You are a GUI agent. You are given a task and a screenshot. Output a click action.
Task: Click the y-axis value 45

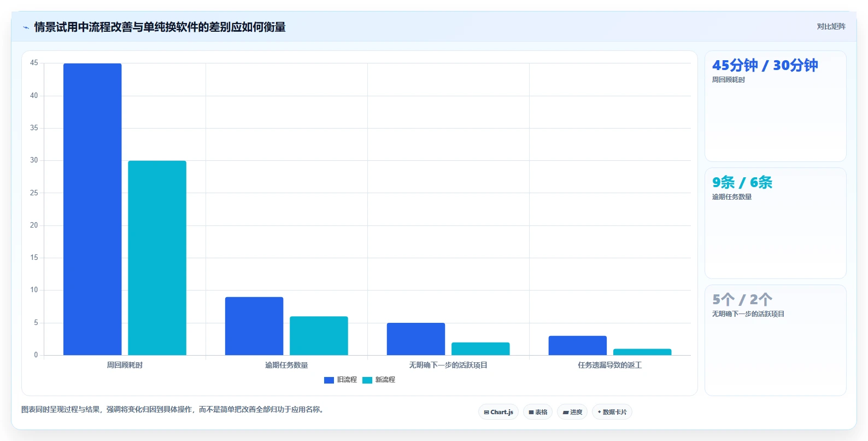tap(34, 63)
